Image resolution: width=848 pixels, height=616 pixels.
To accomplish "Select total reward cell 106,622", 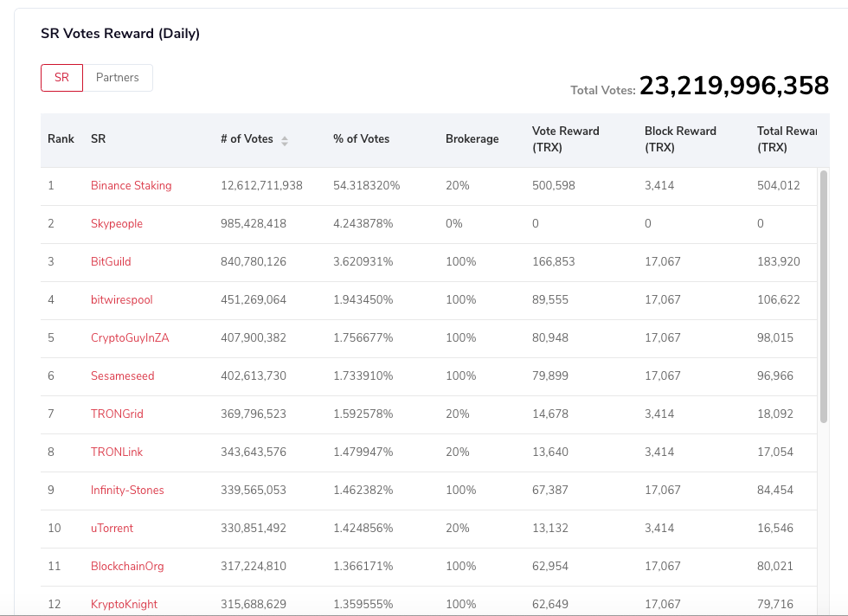I will click(778, 299).
